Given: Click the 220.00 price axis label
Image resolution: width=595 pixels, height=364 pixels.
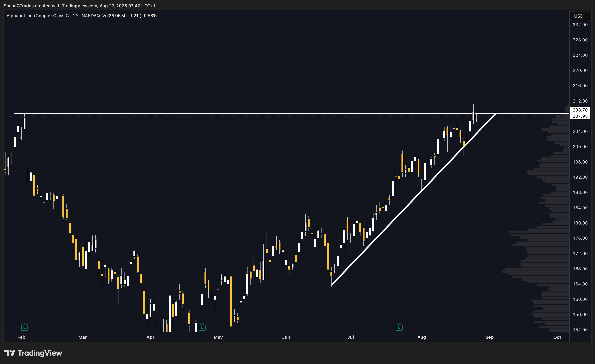Looking at the screenshot, I should tap(580, 70).
